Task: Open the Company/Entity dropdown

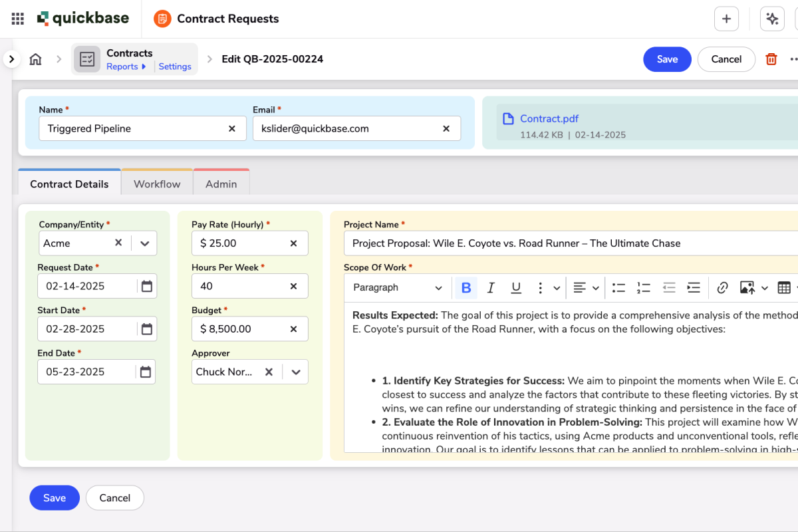Action: tap(144, 243)
